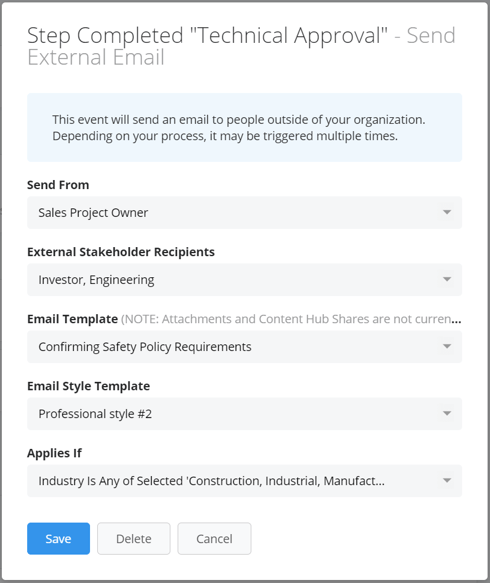
Task: Click the Send From dropdown arrow
Action: (447, 212)
